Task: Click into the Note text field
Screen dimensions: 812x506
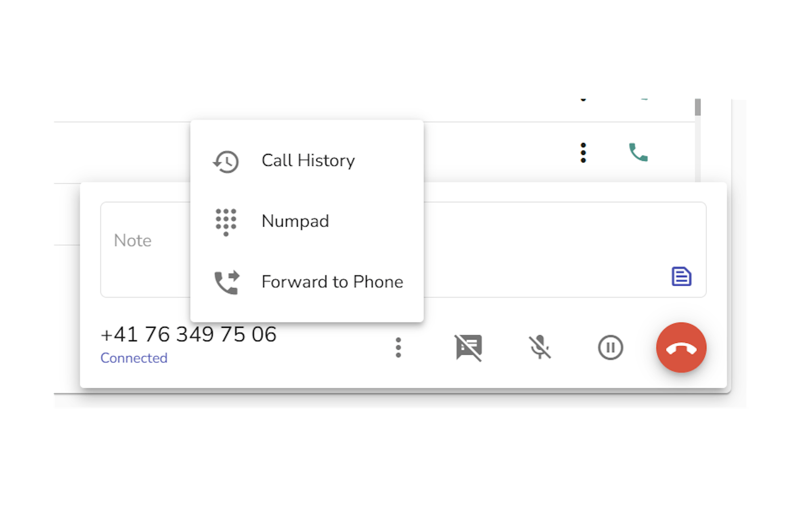Action: (x=403, y=250)
